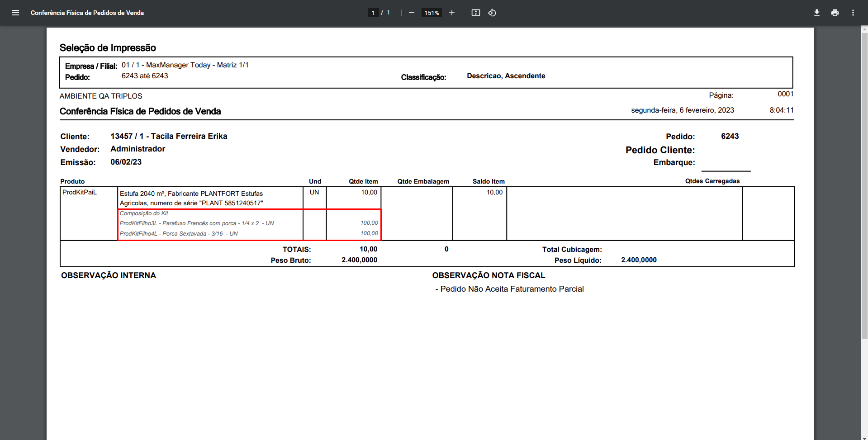The width and height of the screenshot is (868, 440).
Task: Click product code 'ProdKitPaiL'
Action: 80,192
